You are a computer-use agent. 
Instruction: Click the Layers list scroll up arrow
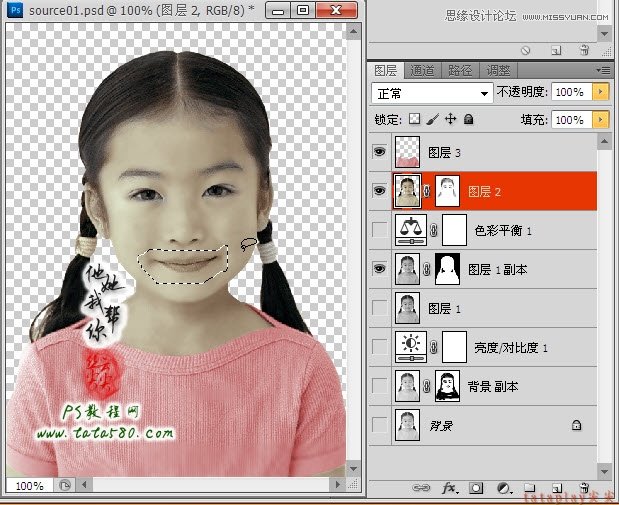604,141
